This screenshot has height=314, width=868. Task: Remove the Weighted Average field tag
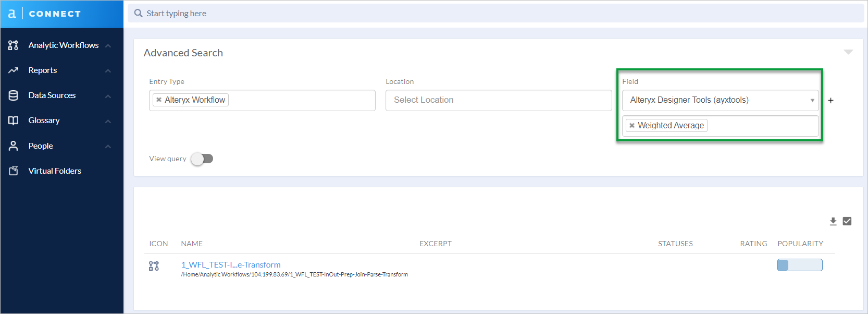pos(632,125)
